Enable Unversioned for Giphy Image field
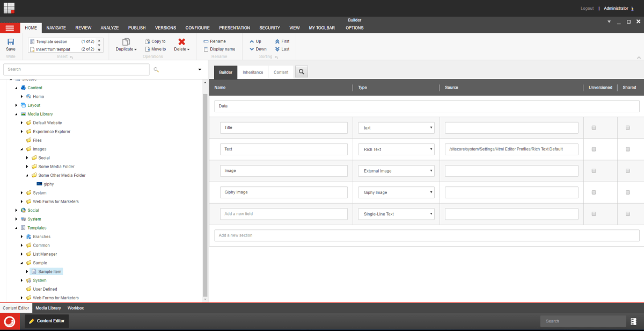Viewport: 644px width, 331px height. point(594,192)
